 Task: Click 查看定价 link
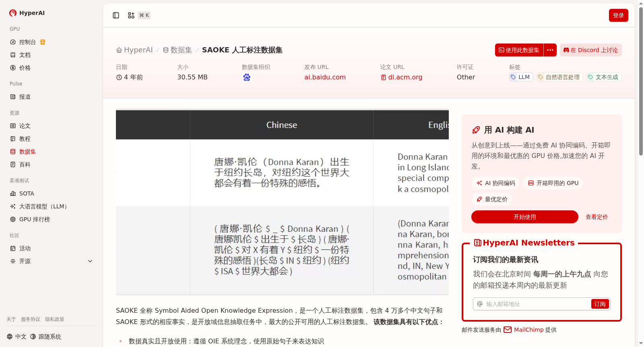(597, 217)
